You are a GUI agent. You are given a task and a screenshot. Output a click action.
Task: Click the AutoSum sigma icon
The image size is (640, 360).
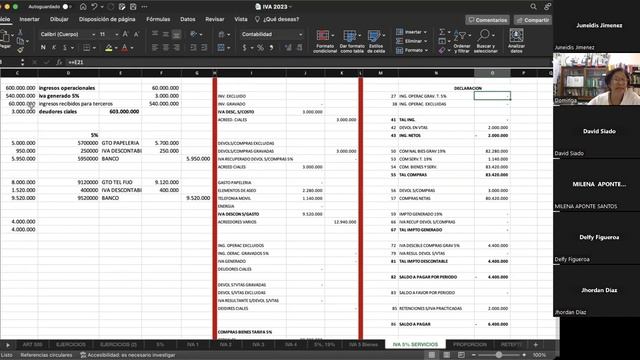[x=442, y=32]
